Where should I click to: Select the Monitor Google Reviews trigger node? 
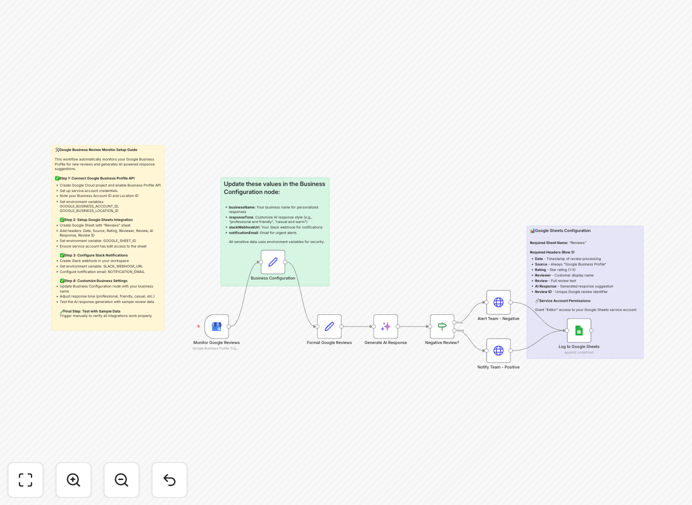pos(216,327)
